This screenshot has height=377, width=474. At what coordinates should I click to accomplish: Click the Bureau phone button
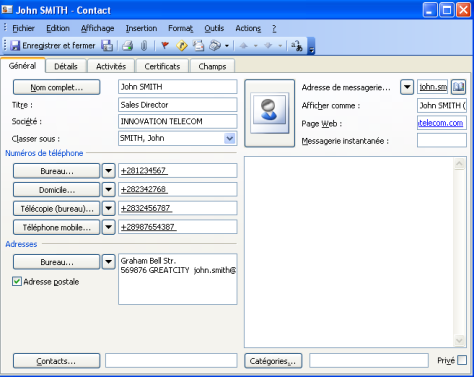pos(57,171)
